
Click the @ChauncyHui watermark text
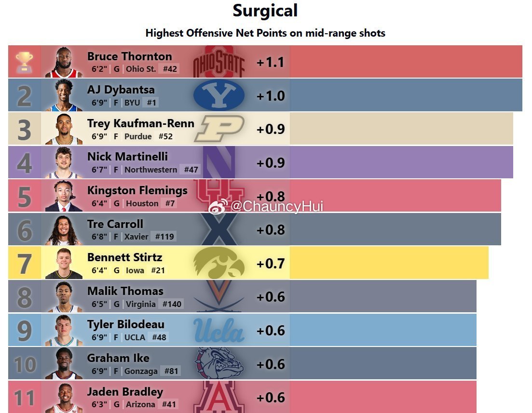click(277, 206)
